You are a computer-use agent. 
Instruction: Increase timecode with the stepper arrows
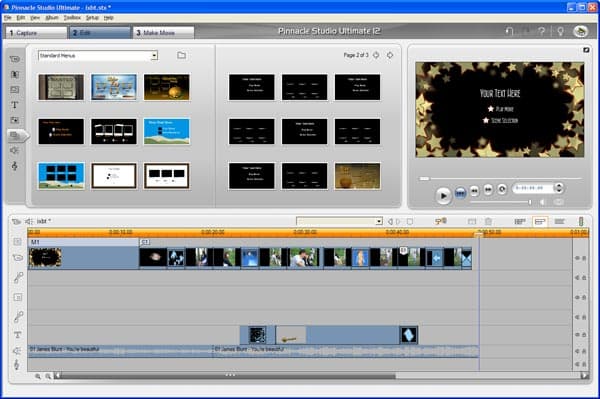click(559, 186)
